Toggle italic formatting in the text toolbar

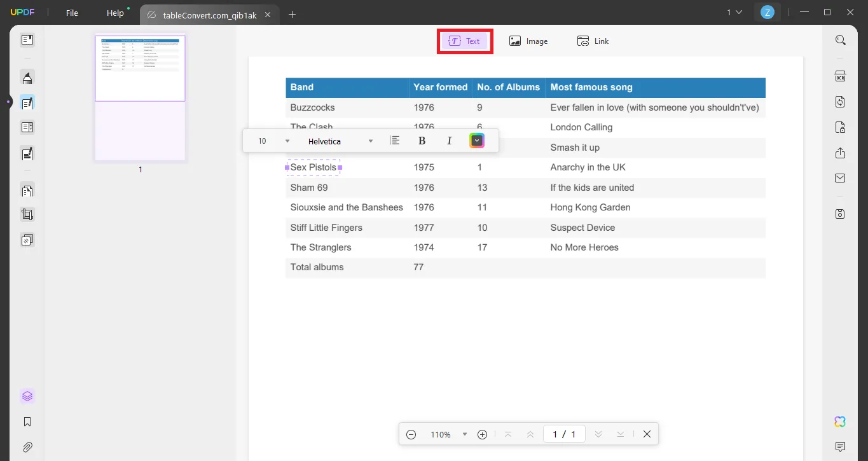(450, 140)
